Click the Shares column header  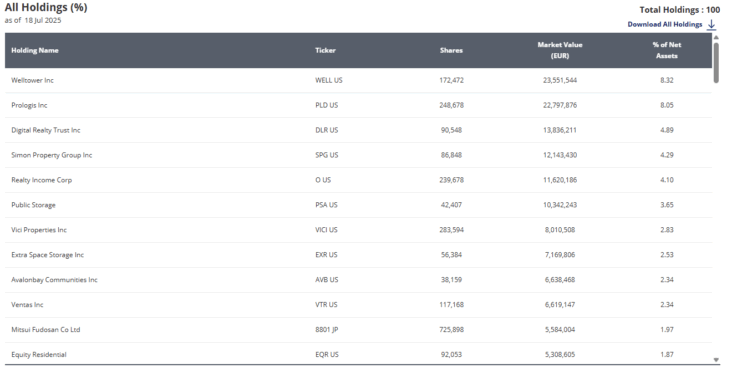(x=451, y=50)
